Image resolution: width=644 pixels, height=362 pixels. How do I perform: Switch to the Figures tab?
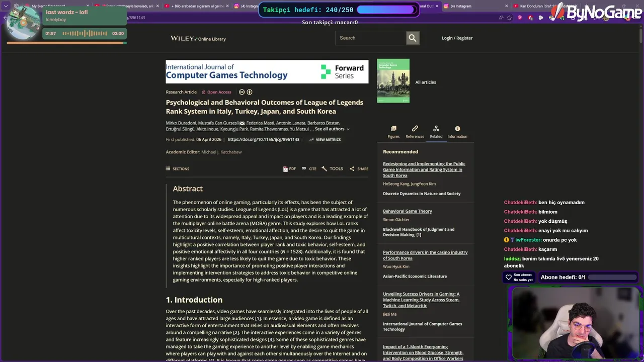393,132
